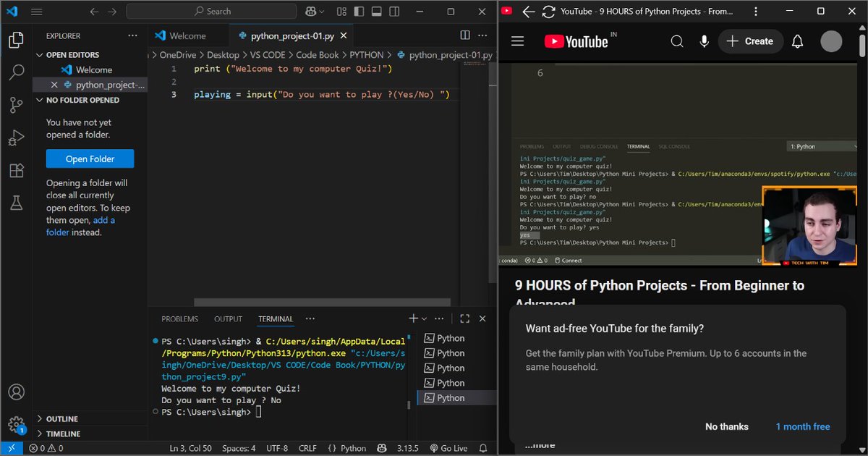The image size is (868, 456).
Task: Change encoding via UTF-8 status item
Action: (x=277, y=448)
